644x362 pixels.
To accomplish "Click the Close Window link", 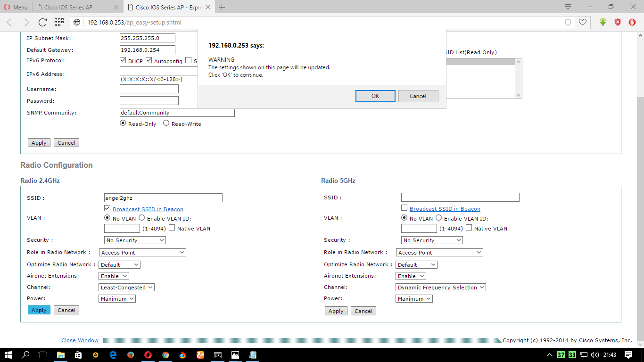I will (x=80, y=340).
